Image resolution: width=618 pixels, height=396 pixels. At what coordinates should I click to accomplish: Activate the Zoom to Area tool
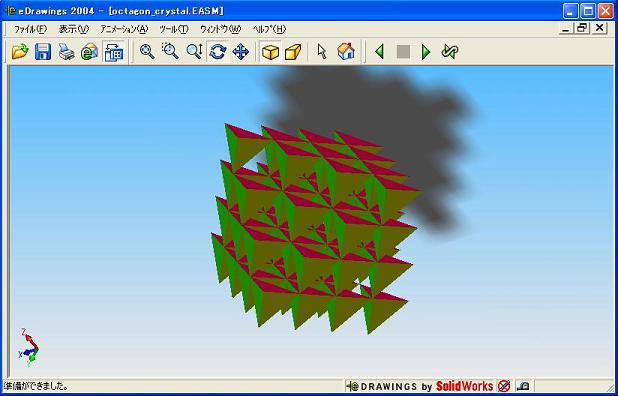click(171, 52)
